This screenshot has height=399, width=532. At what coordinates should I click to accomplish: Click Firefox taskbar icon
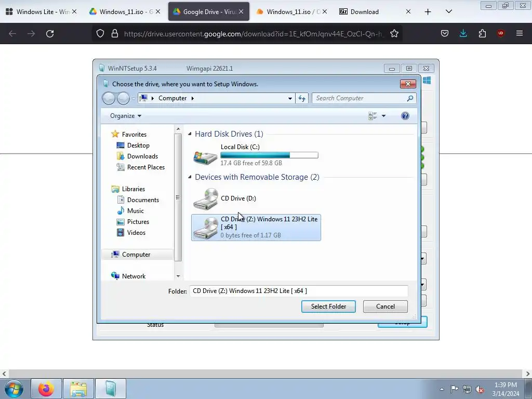click(x=46, y=389)
